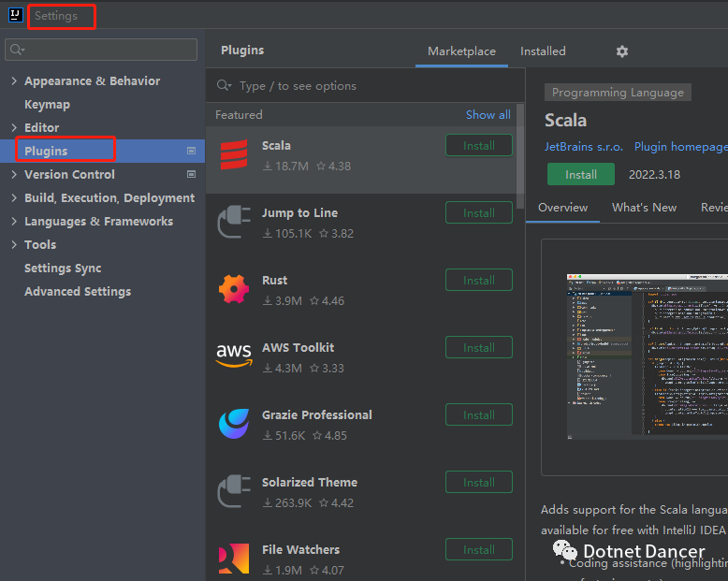Click the plugin list vertical scrollbar
728x581 pixels.
[x=520, y=156]
